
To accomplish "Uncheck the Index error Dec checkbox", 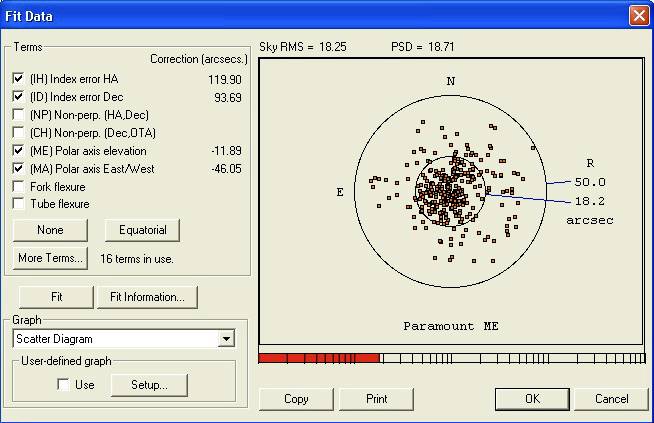I will coord(19,97).
